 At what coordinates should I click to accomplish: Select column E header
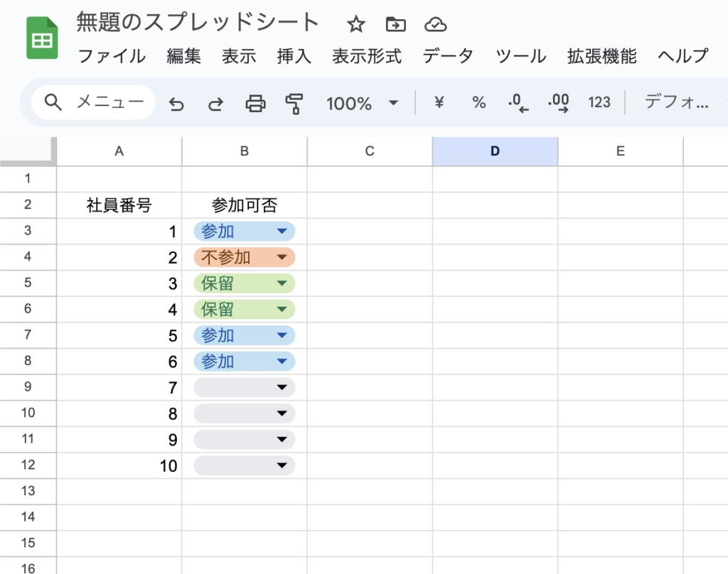tap(620, 151)
